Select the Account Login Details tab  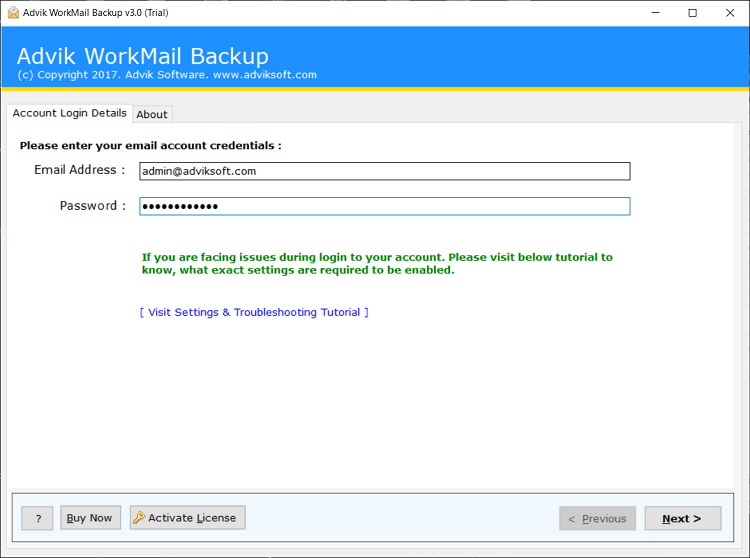[x=69, y=113]
